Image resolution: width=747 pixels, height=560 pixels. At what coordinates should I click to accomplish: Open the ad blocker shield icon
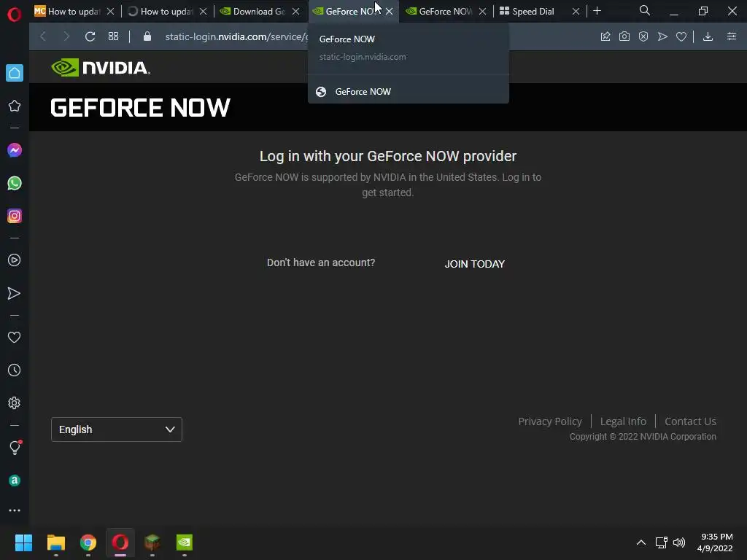coord(643,36)
